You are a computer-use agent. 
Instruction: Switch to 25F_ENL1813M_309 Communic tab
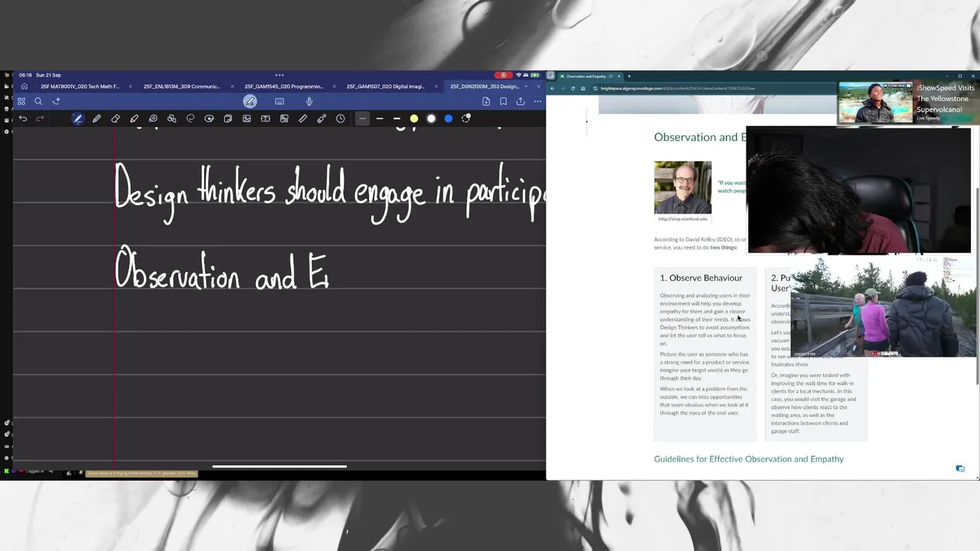pyautogui.click(x=181, y=86)
